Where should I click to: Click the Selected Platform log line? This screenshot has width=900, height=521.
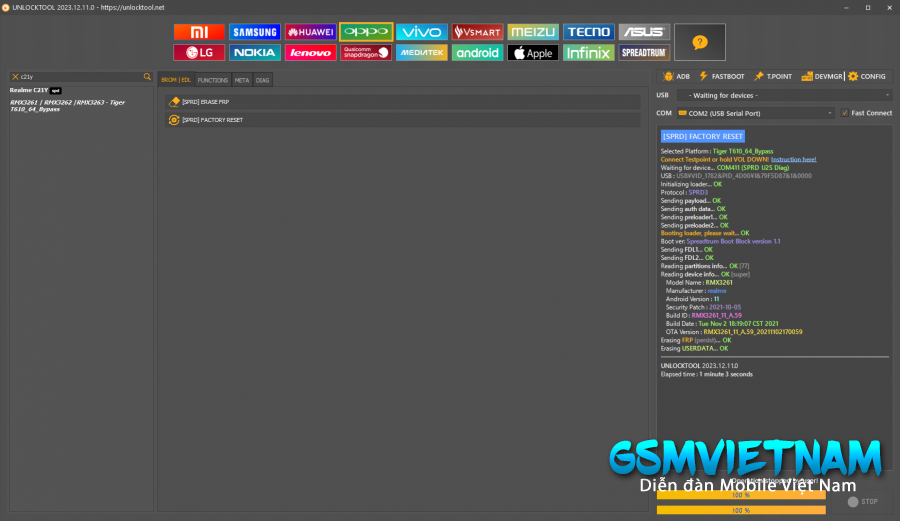pyautogui.click(x=717, y=151)
